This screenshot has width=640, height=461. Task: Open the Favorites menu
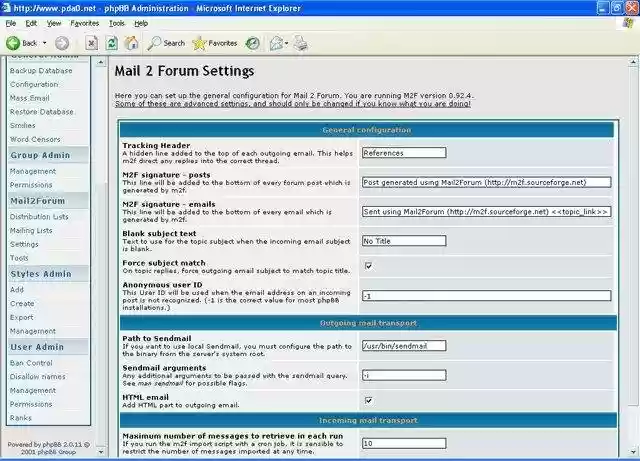point(84,23)
